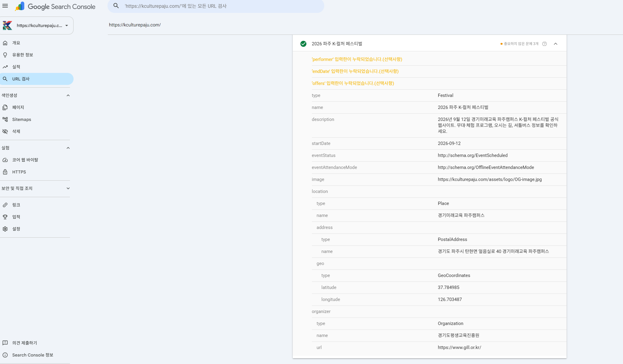Screen dimensions: 623x364
Task: Click the 'offers' missing field warning
Action: pyautogui.click(x=353, y=83)
